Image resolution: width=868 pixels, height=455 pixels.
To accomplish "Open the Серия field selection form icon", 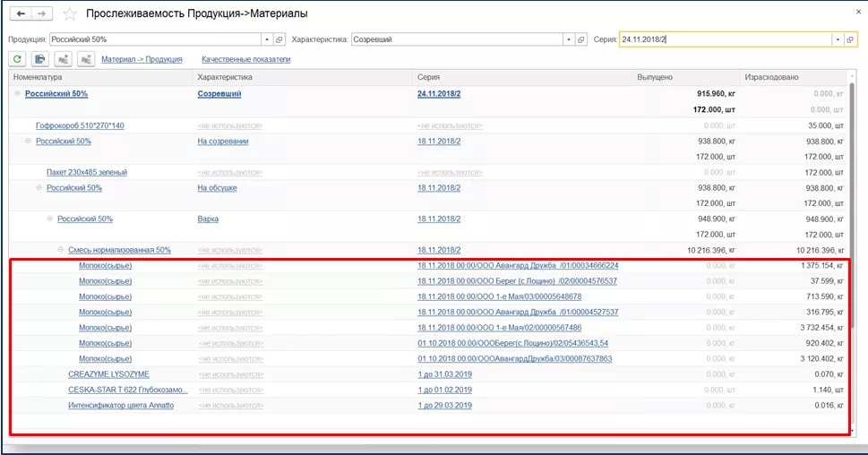I will click(x=850, y=39).
